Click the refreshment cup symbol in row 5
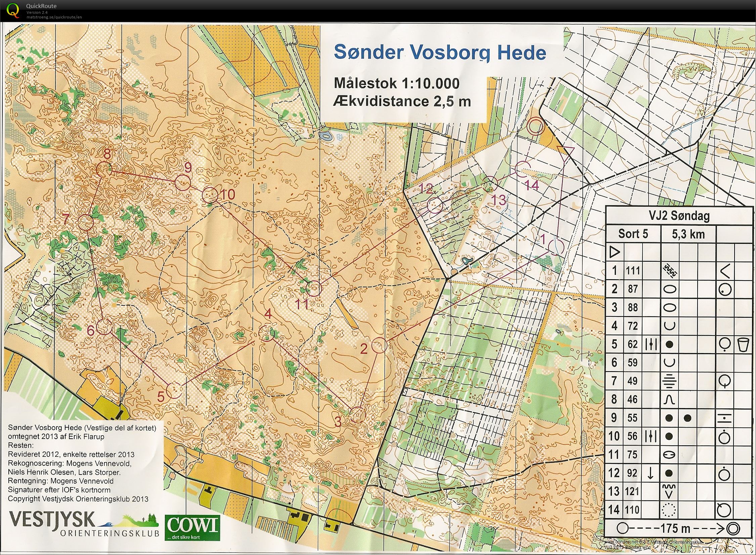The height and width of the screenshot is (555, 756). 743,344
